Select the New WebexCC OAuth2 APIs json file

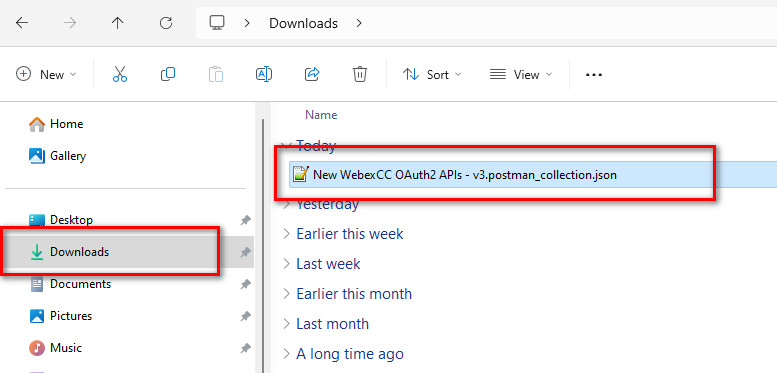(x=533, y=174)
